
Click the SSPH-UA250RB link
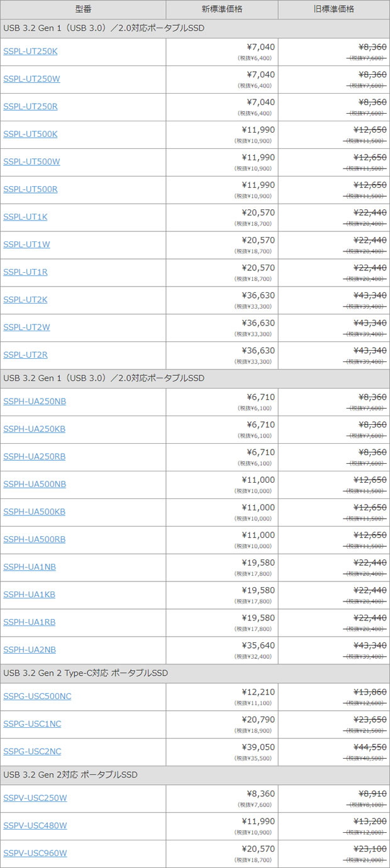click(34, 457)
